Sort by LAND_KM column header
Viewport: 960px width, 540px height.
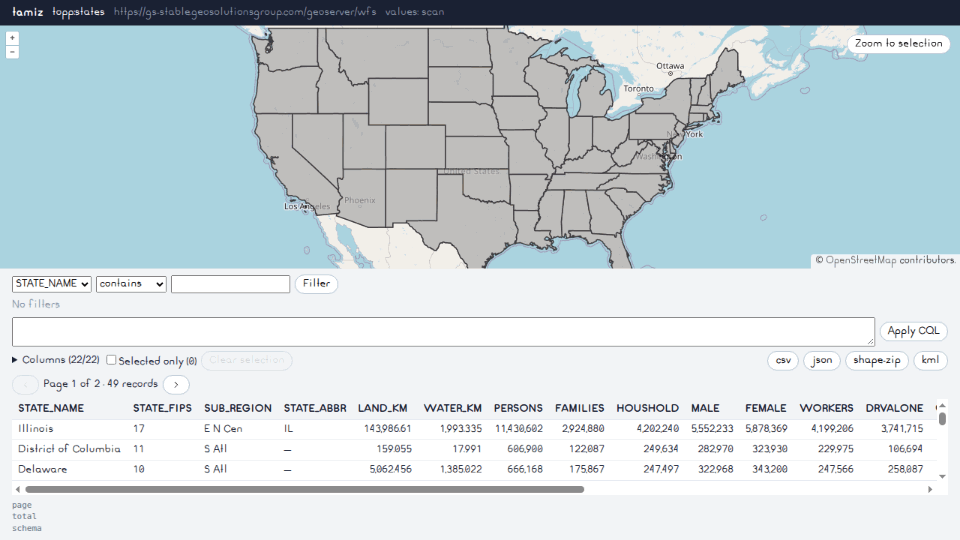point(383,408)
